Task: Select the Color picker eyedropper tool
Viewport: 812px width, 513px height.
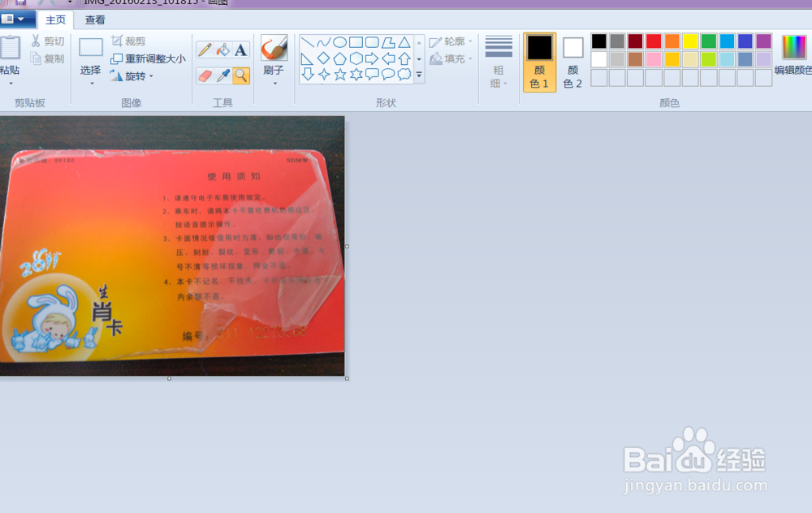Action: (222, 75)
